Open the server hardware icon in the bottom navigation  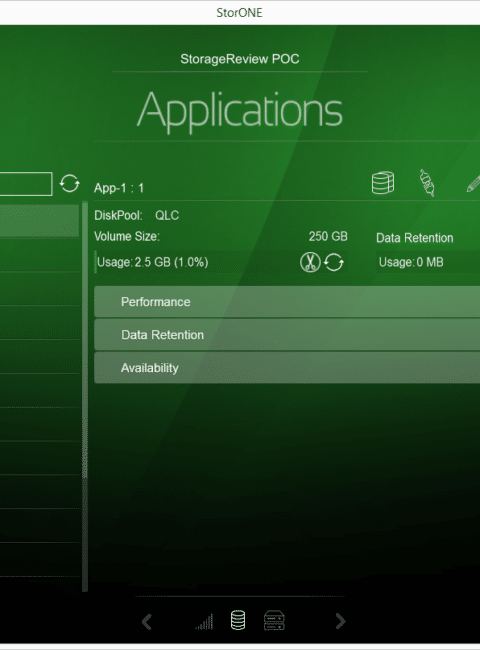274,621
